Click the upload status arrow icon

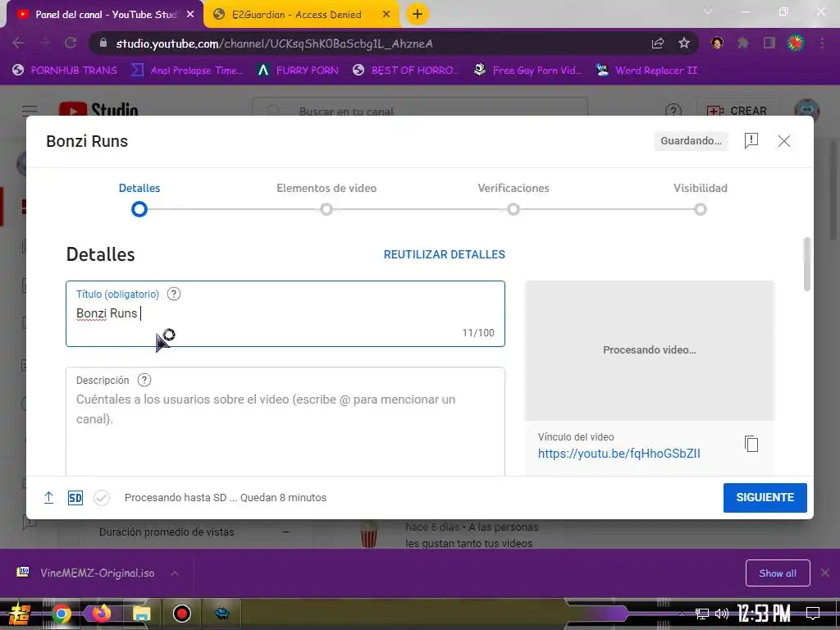pyautogui.click(x=48, y=498)
